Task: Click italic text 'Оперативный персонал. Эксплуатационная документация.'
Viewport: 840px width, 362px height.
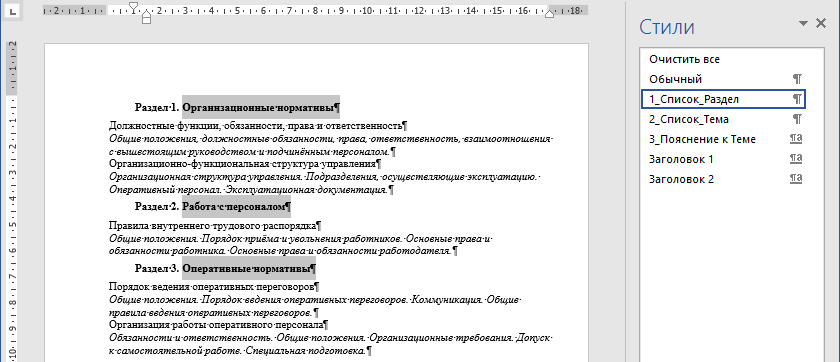Action: 248,190
